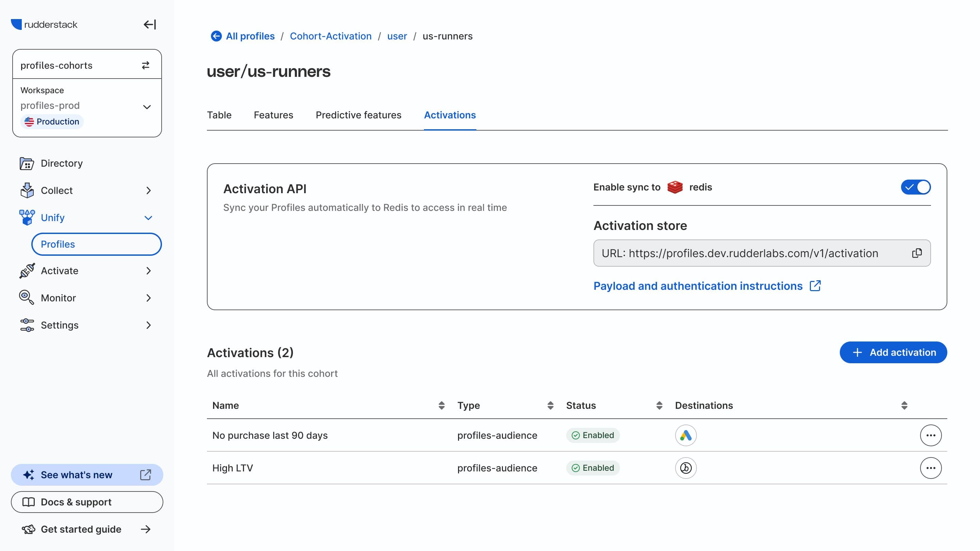Sort activations by Status column
This screenshot has height=551, width=980.
(659, 405)
